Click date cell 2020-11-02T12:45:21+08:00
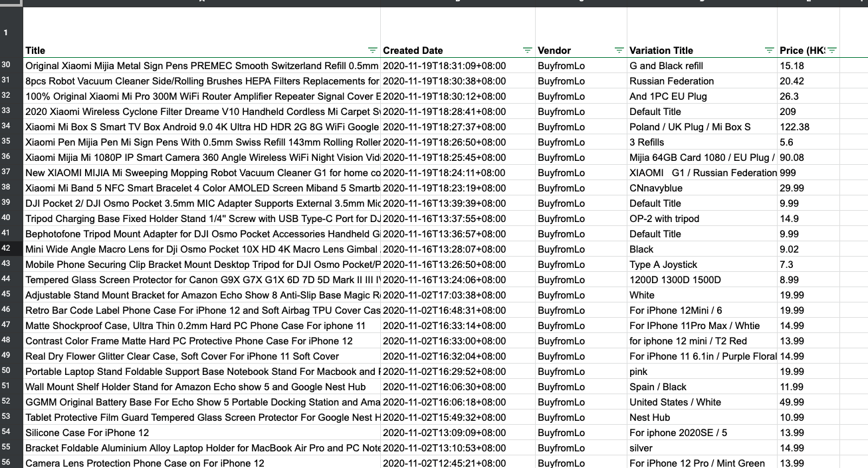 (x=458, y=463)
